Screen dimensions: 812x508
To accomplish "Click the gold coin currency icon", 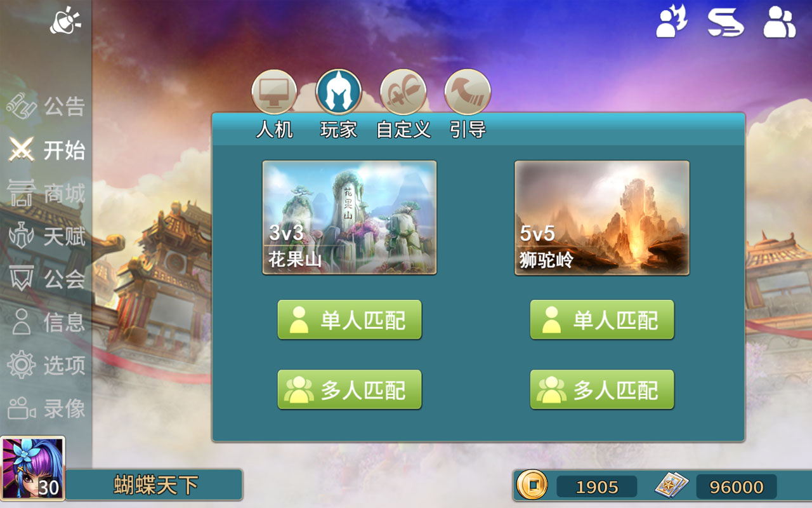I will [532, 486].
